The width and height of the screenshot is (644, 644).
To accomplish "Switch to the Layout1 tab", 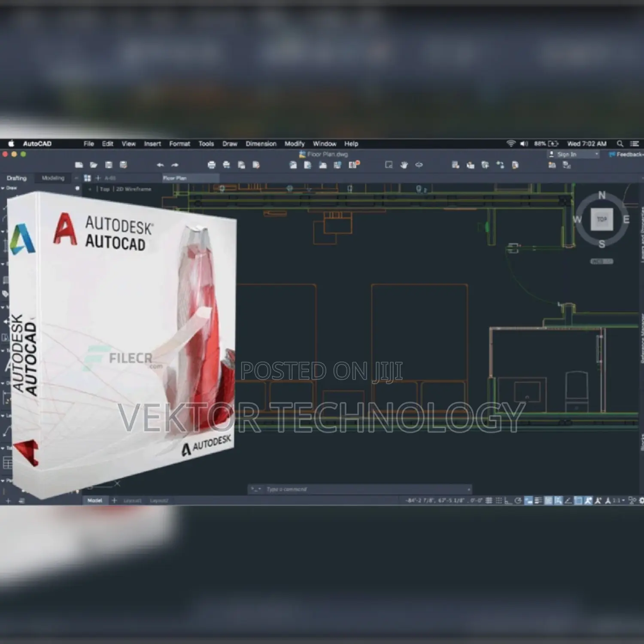I will click(132, 501).
